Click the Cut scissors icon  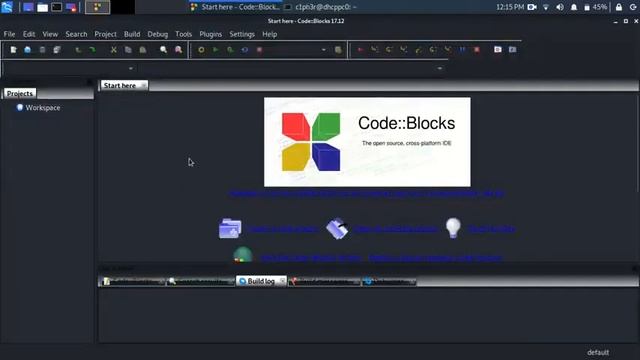113,50
